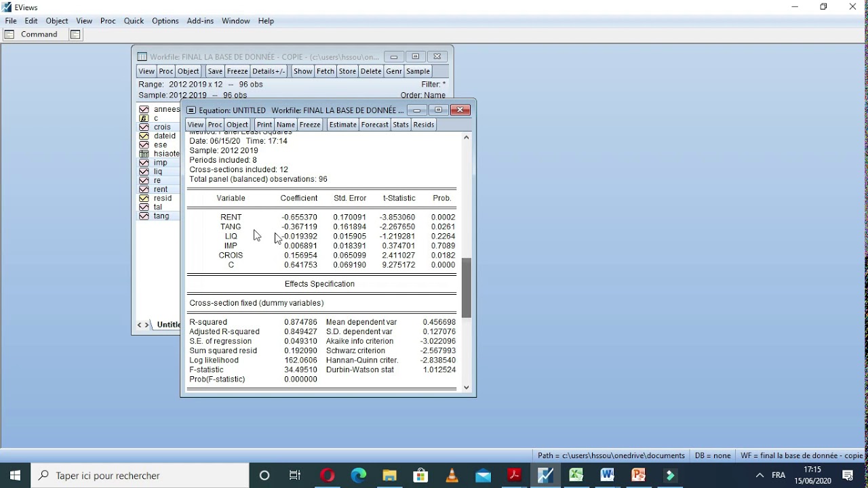
Task: Click the Equation window system menu icon
Action: [x=191, y=110]
